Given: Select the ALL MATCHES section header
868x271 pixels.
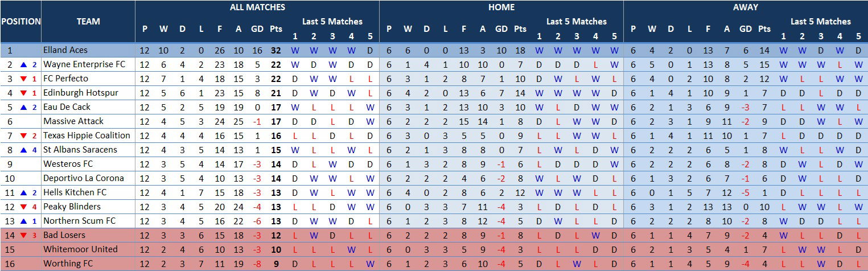Looking at the screenshot, I should click(x=257, y=7).
